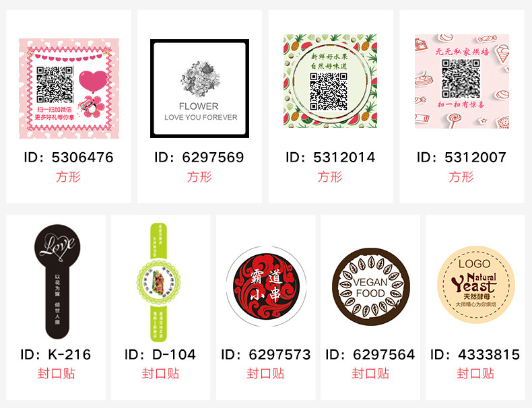Open the pink heart QR code sticker
This screenshot has height=408, width=532.
click(x=69, y=88)
